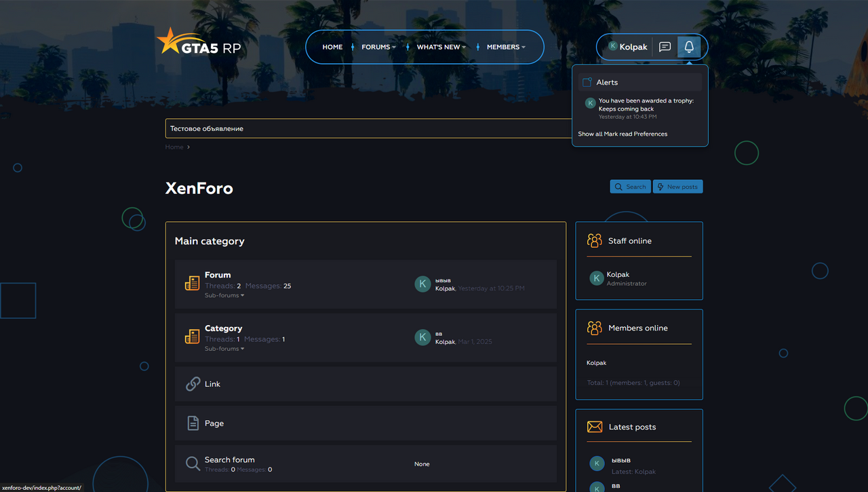Screen dimensions: 868x492
Task: Open the Kolpak account menu
Action: pyautogui.click(x=627, y=47)
